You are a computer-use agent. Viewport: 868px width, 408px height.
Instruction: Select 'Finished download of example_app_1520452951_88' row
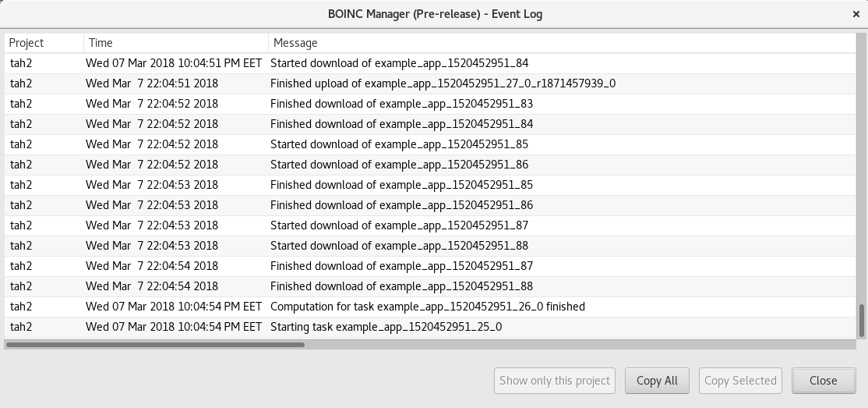click(x=430, y=286)
